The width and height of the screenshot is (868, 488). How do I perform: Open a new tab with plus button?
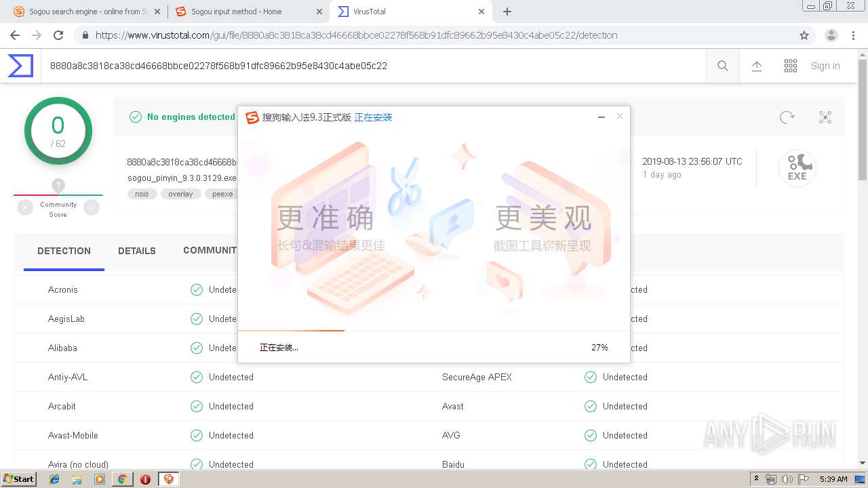click(507, 12)
